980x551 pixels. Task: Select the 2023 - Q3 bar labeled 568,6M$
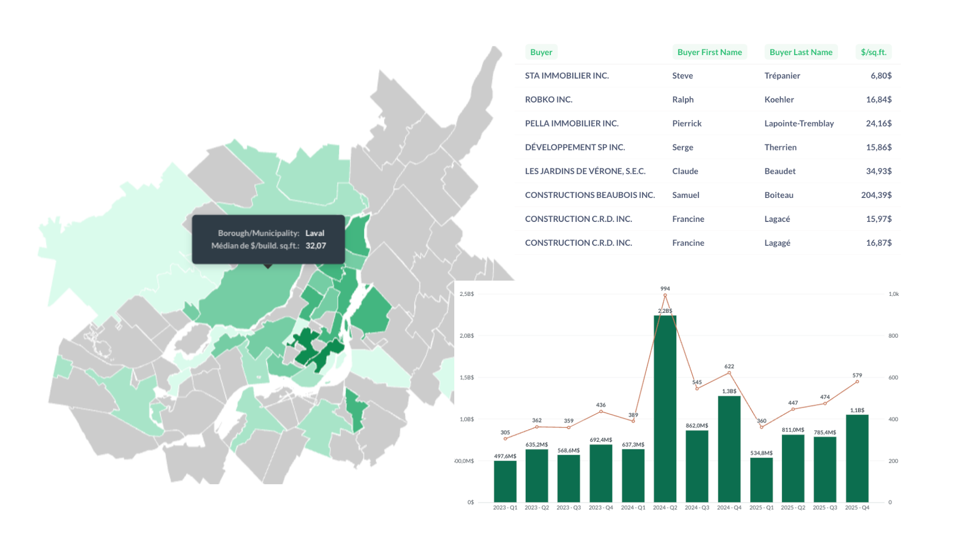(x=569, y=479)
